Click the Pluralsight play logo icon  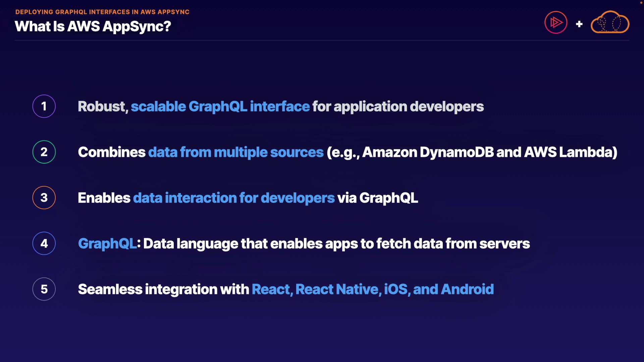556,22
